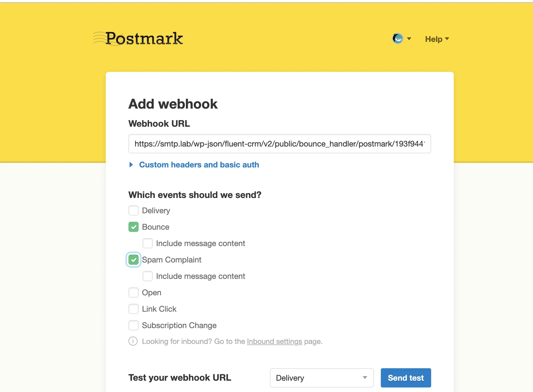Tick Include message content under Spam Complaint
This screenshot has height=392, width=533.
click(148, 276)
